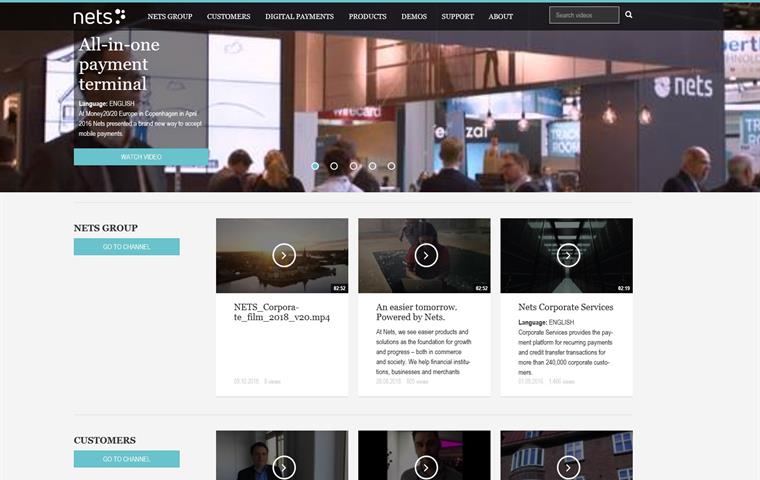Play the NETS_Corporate_film_2018 video
Viewport: 760px width, 480px height.
(x=284, y=256)
